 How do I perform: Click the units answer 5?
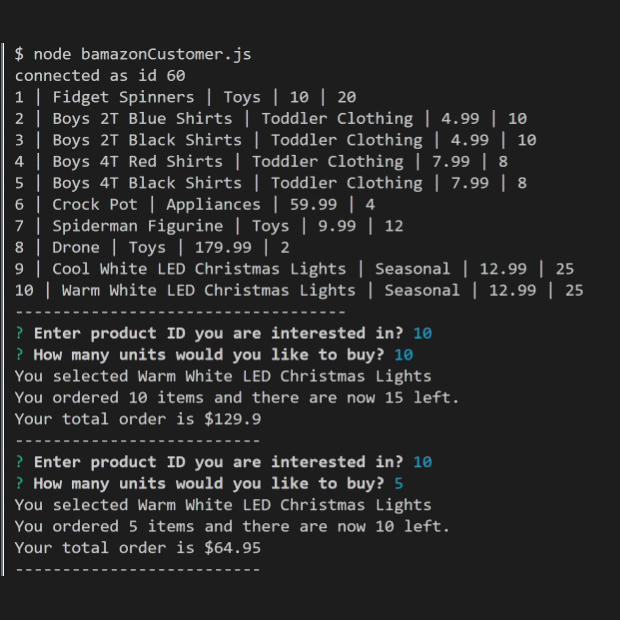tap(399, 483)
